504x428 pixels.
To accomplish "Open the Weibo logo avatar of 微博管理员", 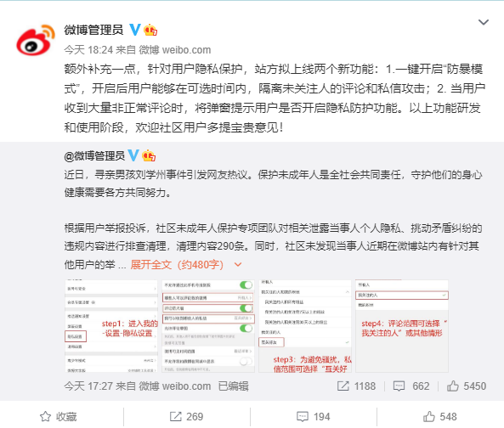I will pos(36,40).
